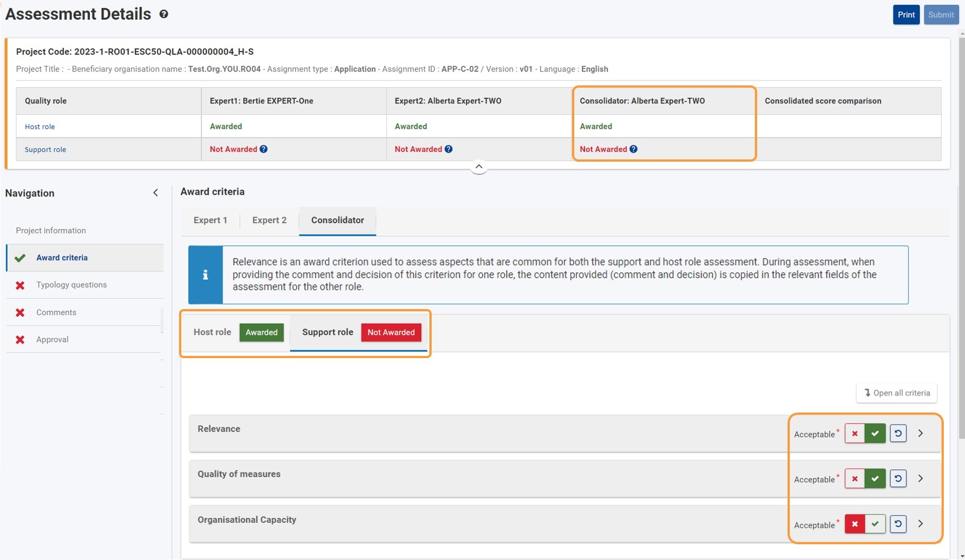Click help icon next to Expert1 Not Awarded
Screen dimensions: 965x560
(x=263, y=149)
